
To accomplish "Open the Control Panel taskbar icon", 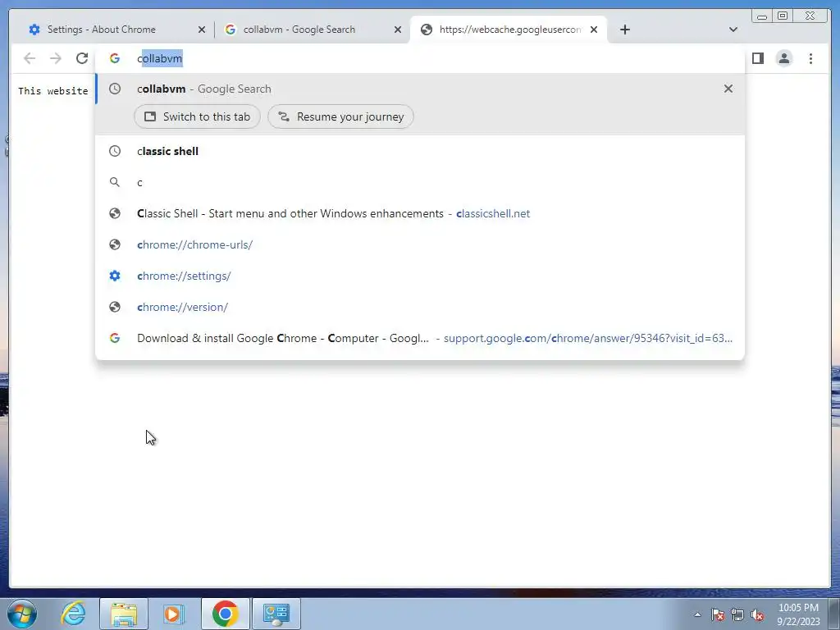I will click(x=276, y=614).
